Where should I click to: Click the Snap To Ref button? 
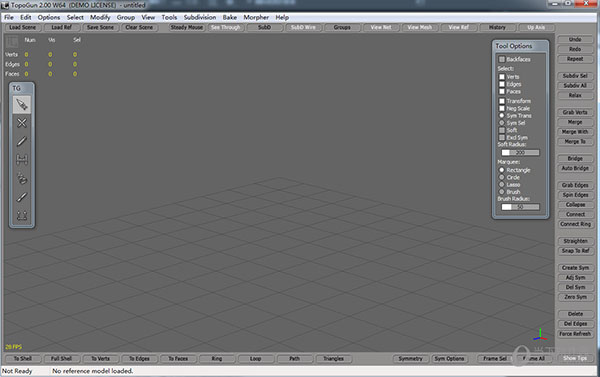(575, 251)
